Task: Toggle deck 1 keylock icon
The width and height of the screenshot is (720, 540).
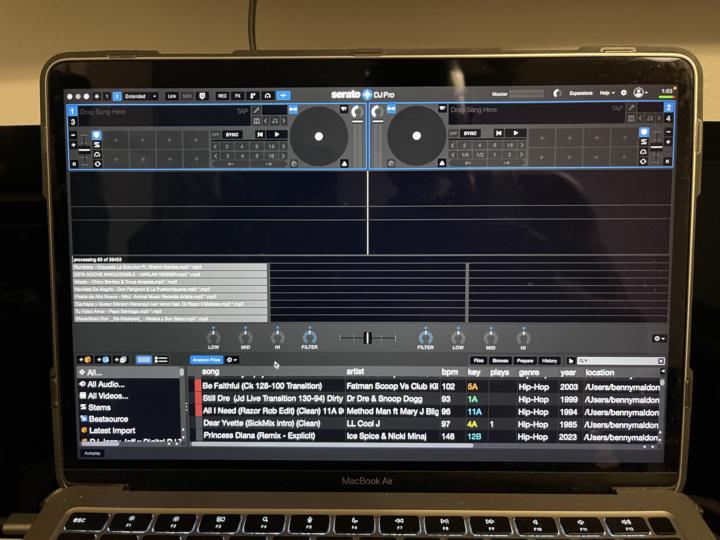Action: (275, 121)
